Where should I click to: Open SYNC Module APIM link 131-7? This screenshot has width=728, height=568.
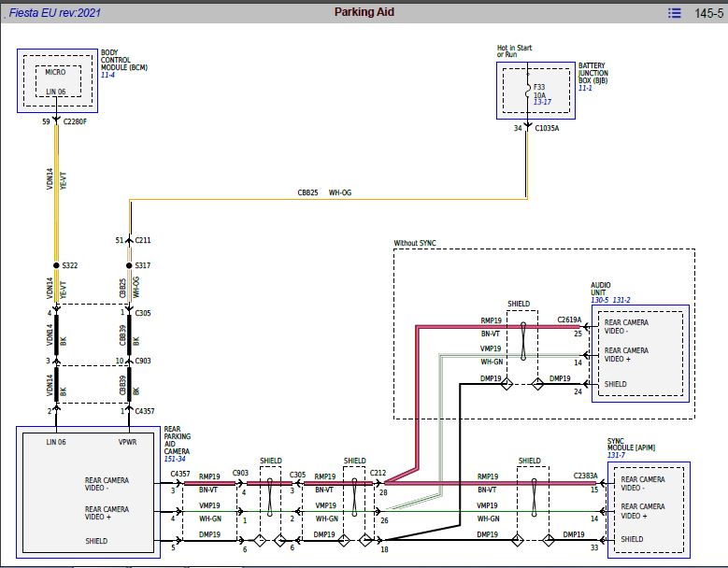pos(616,455)
